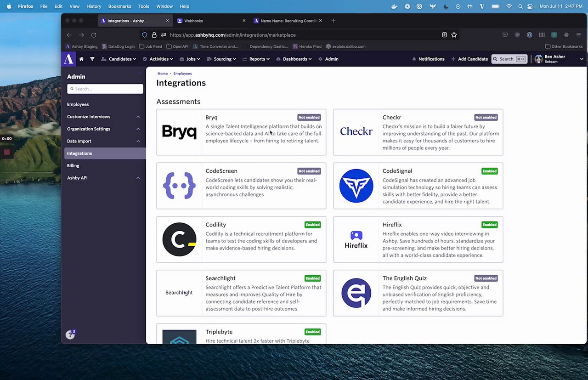Click the shield tracking protection icon
Image resolution: width=588 pixels, height=380 pixels.
point(145,35)
